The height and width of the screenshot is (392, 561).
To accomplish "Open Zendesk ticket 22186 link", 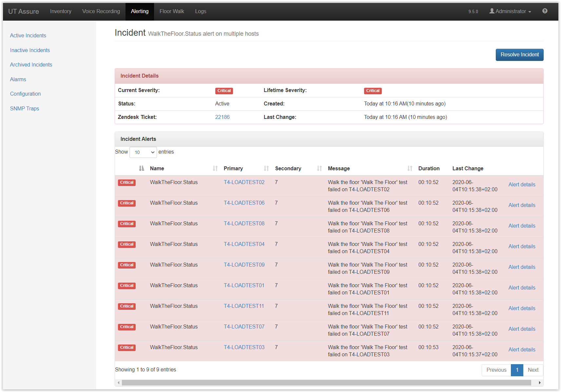I will (x=222, y=117).
